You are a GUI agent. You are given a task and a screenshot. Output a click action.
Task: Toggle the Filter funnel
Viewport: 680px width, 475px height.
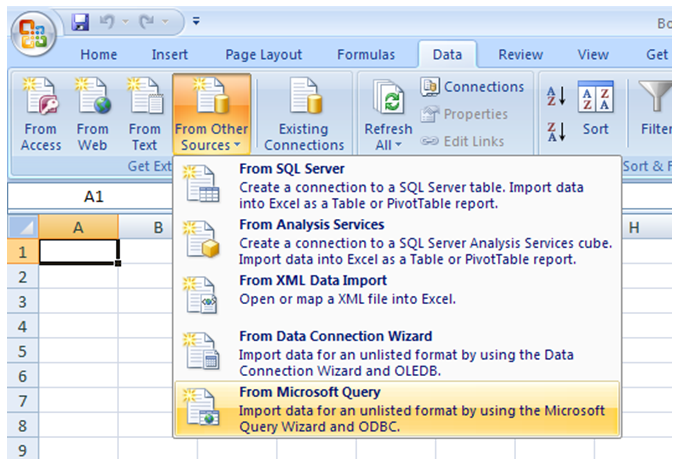655,108
